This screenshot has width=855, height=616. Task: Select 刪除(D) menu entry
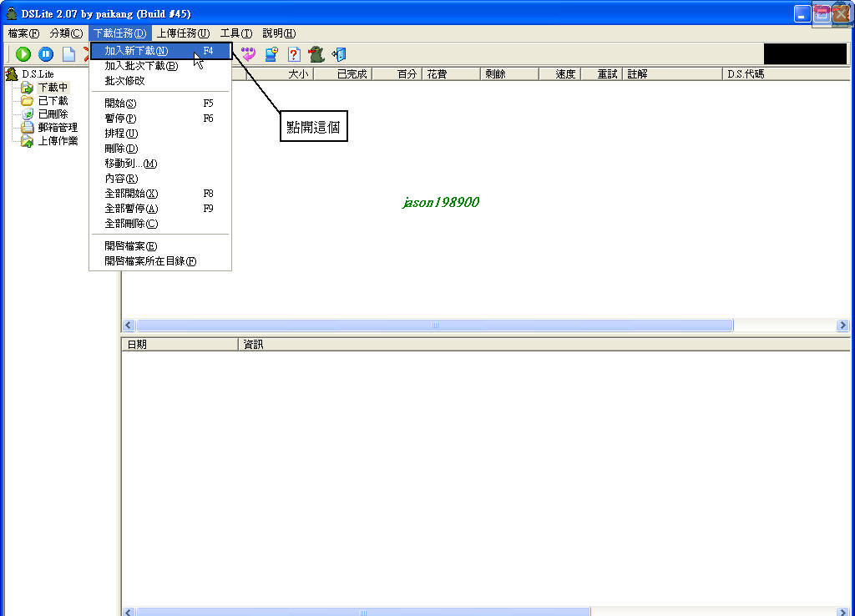(x=161, y=149)
